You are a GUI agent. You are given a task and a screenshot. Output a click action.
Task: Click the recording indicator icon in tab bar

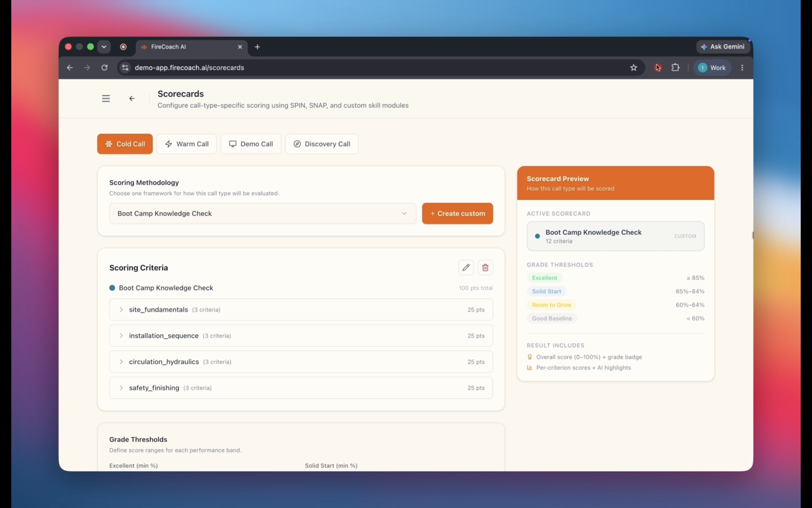(123, 47)
